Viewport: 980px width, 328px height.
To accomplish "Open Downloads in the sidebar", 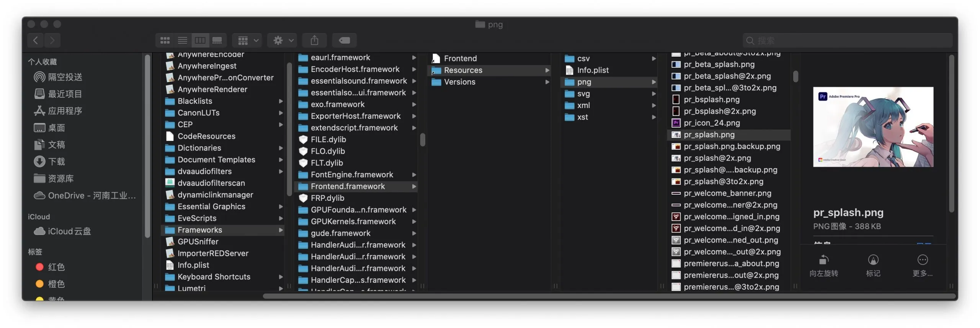I will pyautogui.click(x=50, y=161).
